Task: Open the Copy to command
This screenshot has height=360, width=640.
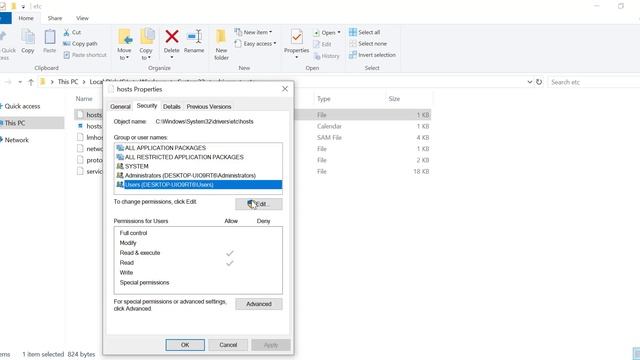Action: click(146, 44)
